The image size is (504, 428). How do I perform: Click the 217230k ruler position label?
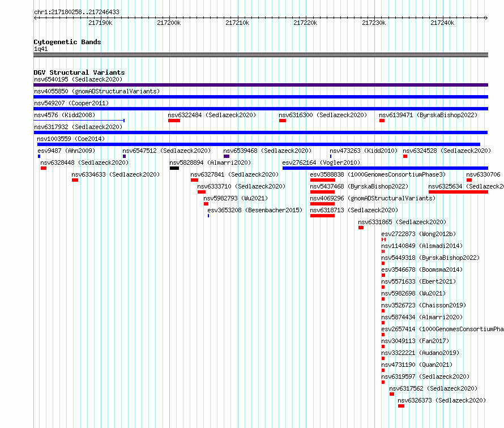tap(374, 23)
